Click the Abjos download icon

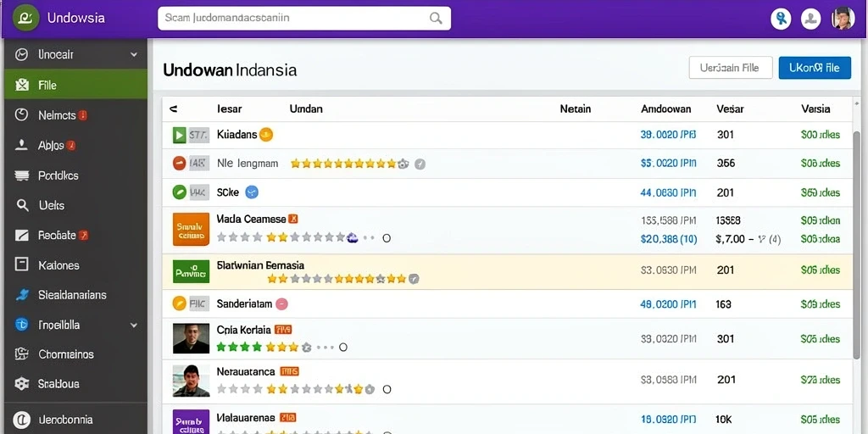pyautogui.click(x=21, y=145)
